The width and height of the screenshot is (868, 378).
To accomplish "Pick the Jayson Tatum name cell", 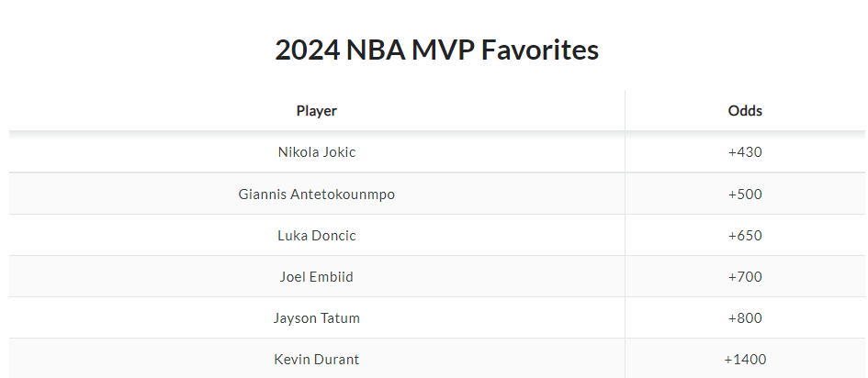I will 317,318.
